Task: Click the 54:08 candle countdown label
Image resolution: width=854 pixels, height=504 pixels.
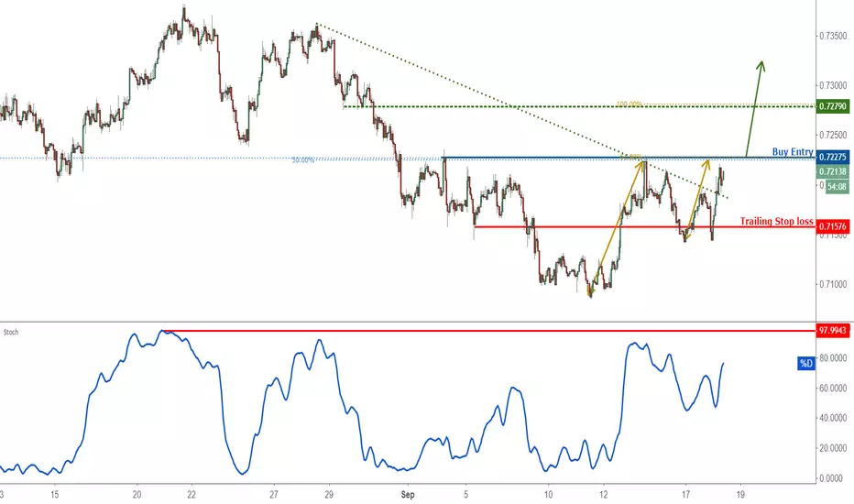Action: (838, 186)
